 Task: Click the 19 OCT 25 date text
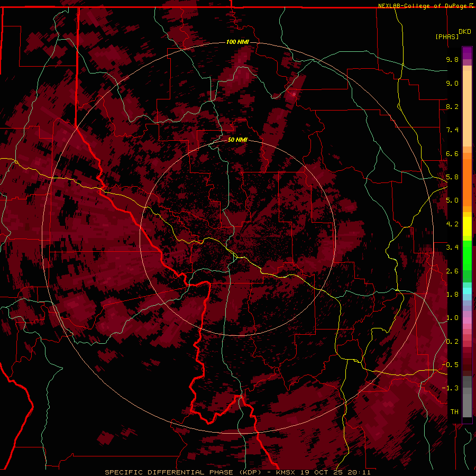[x=322, y=472]
